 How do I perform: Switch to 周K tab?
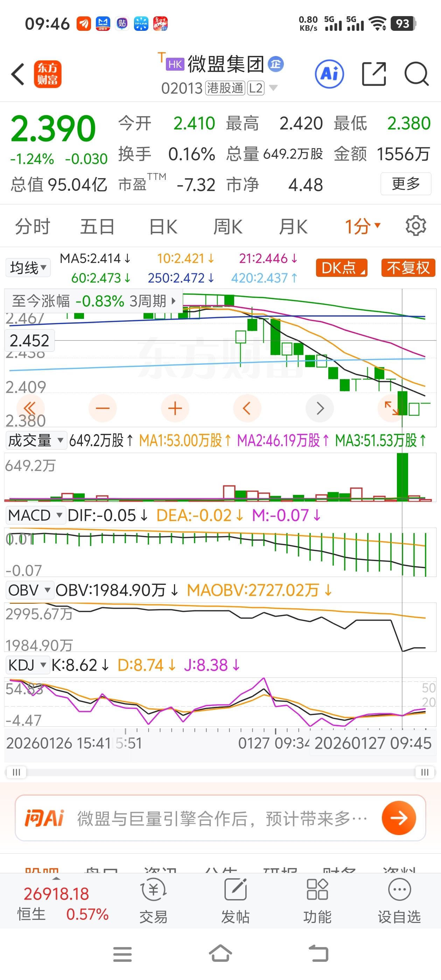click(227, 226)
